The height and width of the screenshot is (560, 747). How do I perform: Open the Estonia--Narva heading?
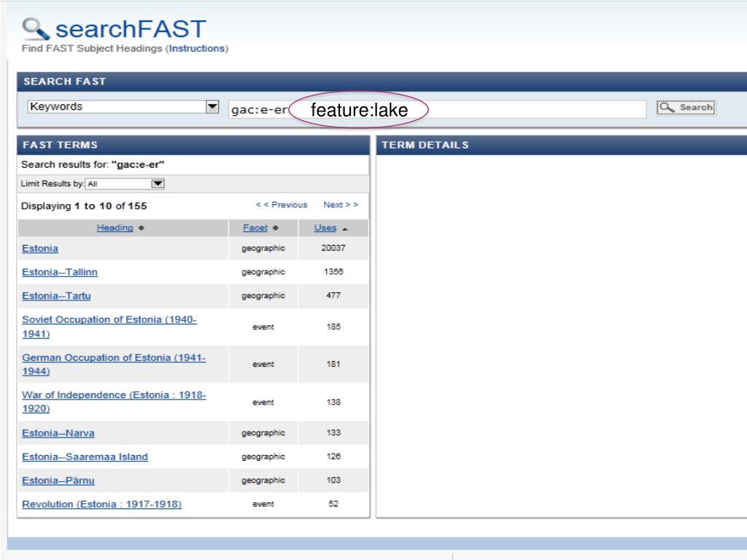click(x=58, y=433)
